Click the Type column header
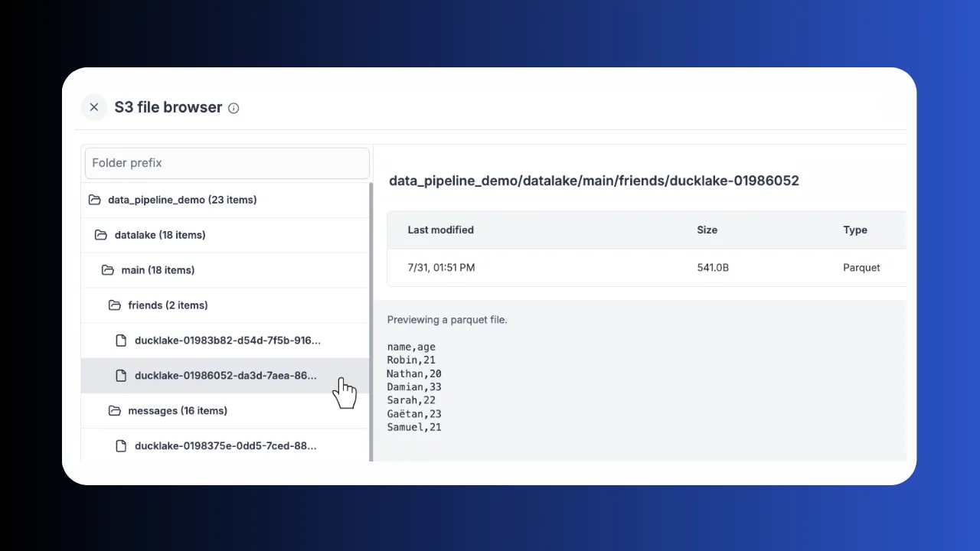 tap(854, 230)
